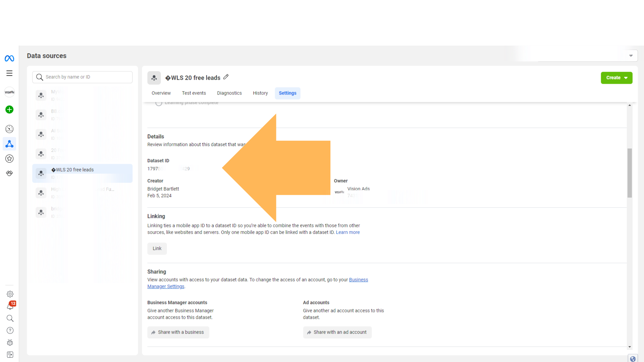
Task: Click the Learn more linking section link
Action: click(x=348, y=232)
